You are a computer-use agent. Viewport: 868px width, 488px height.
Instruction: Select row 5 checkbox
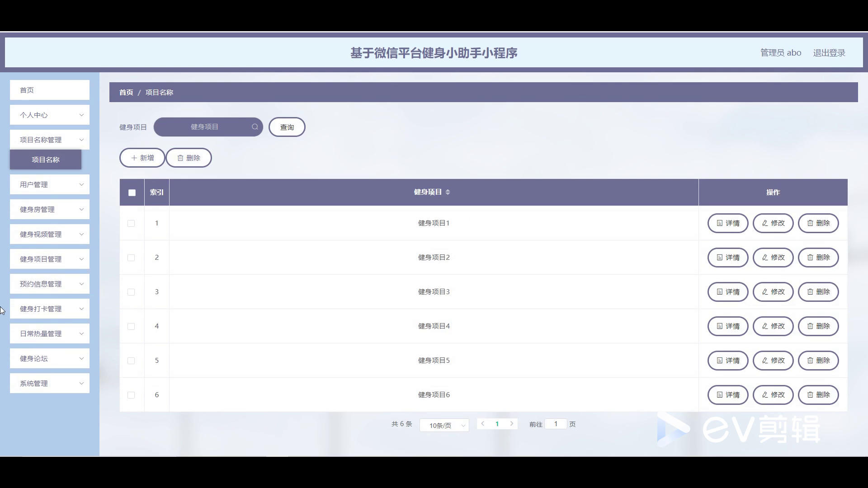(x=131, y=361)
